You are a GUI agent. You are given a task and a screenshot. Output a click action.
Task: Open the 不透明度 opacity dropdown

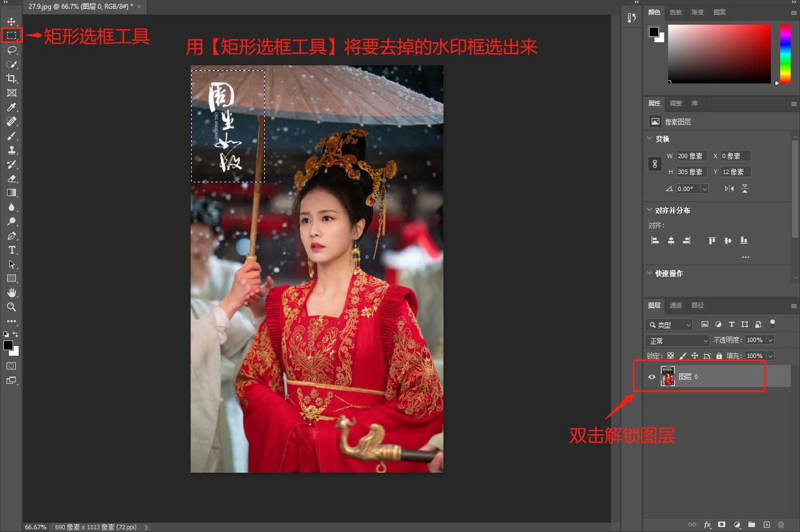[770, 340]
